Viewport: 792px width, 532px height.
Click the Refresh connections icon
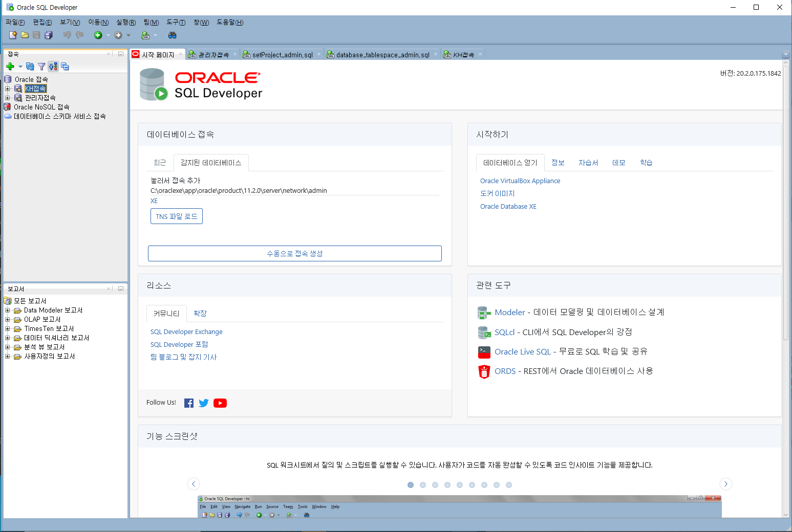(30, 66)
